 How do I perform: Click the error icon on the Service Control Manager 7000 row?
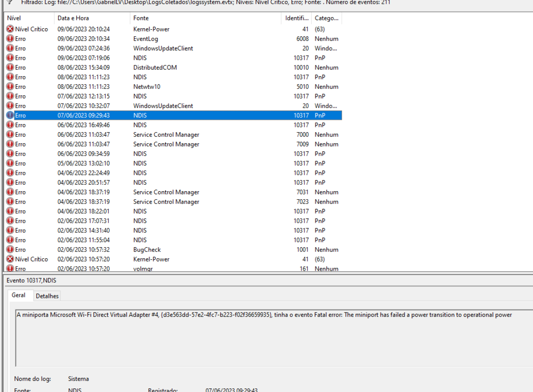click(x=10, y=135)
